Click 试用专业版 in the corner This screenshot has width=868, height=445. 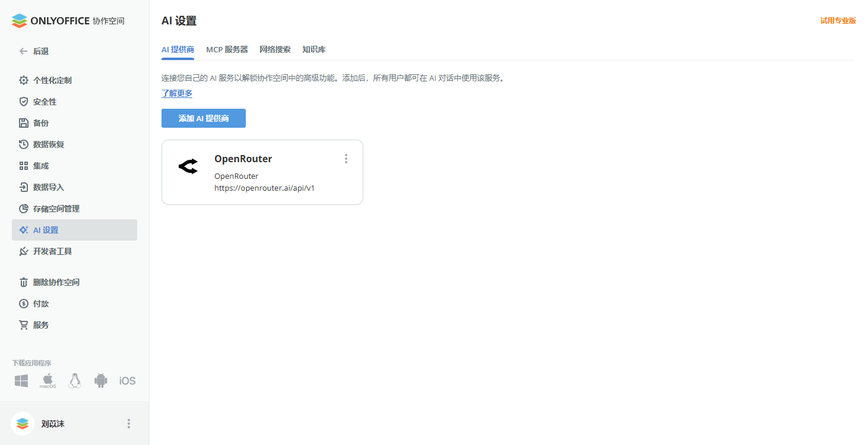point(838,20)
